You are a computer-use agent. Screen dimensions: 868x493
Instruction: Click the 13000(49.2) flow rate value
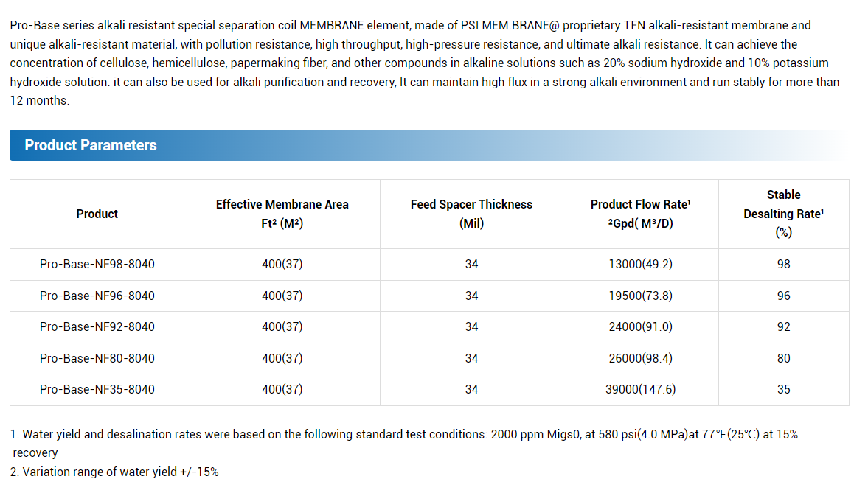(640, 265)
